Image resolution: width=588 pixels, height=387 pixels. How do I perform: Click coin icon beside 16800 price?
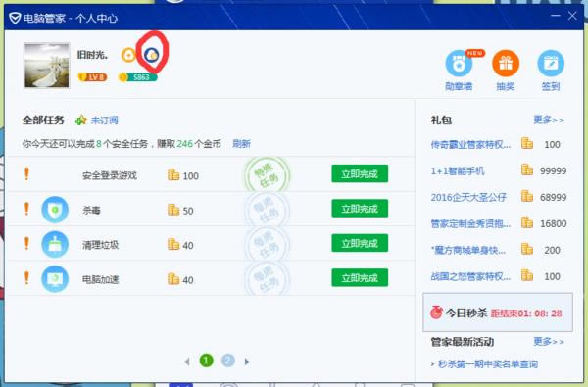point(527,222)
